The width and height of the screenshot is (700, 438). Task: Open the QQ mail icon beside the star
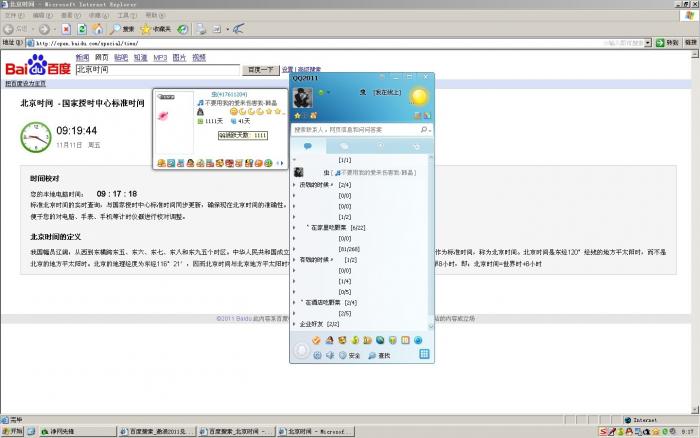pyautogui.click(x=313, y=116)
